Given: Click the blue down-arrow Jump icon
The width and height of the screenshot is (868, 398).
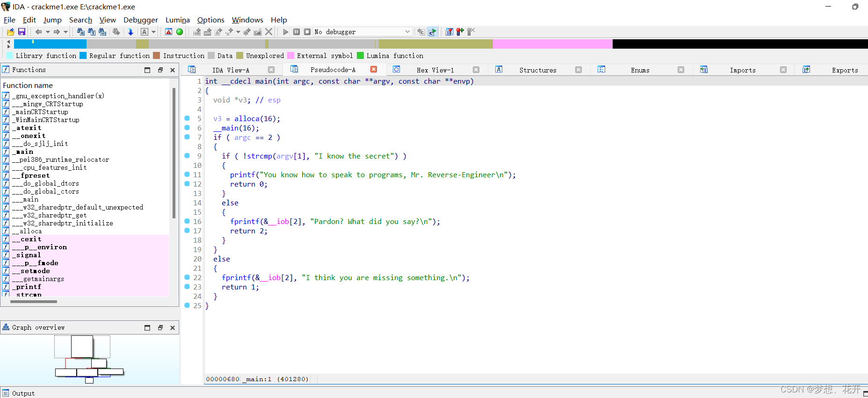Looking at the screenshot, I should click(x=130, y=32).
